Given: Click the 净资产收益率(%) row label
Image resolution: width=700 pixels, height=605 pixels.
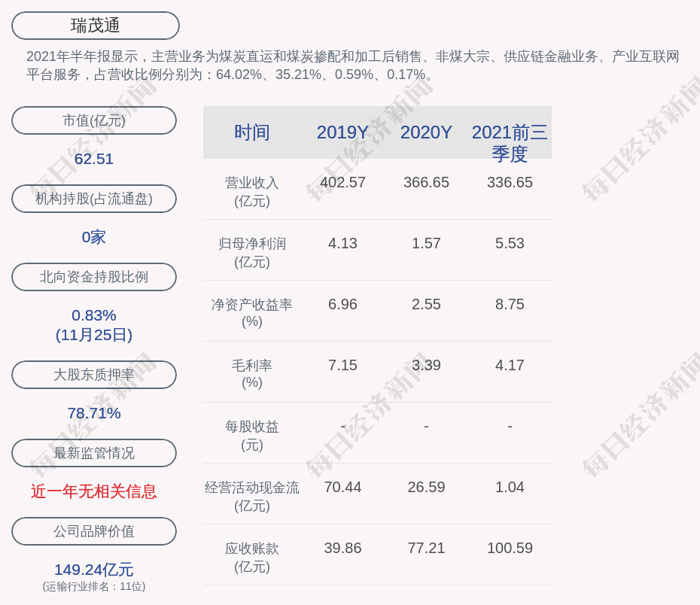Looking at the screenshot, I should (x=251, y=313).
